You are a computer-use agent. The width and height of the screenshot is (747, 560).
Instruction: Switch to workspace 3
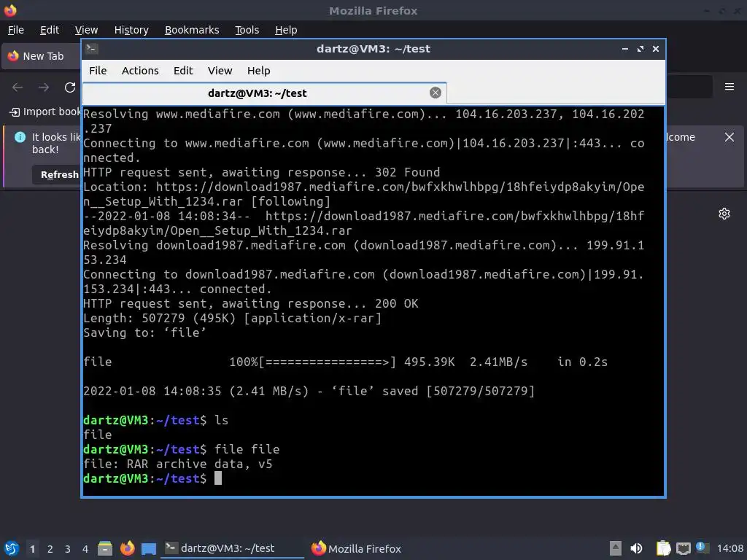68,549
